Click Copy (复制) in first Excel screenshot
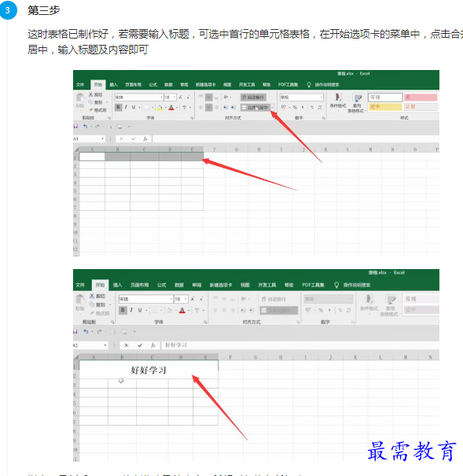The image size is (463, 476). [96, 102]
